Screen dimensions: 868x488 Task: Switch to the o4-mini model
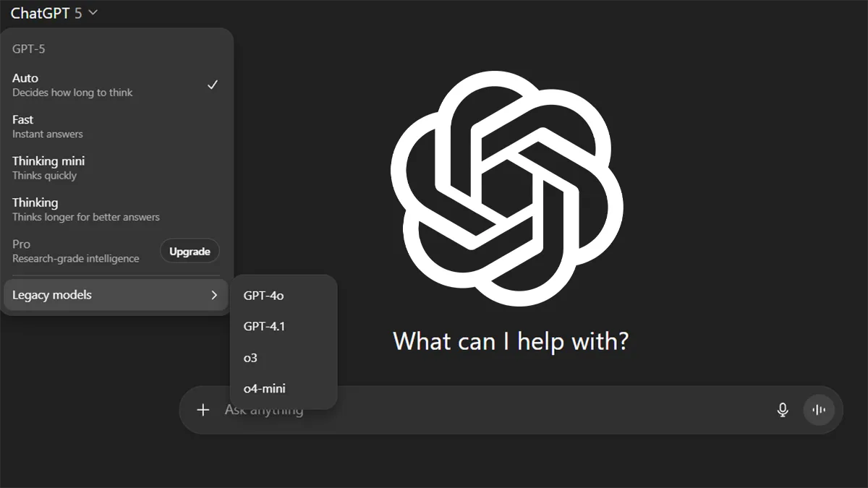coord(264,389)
